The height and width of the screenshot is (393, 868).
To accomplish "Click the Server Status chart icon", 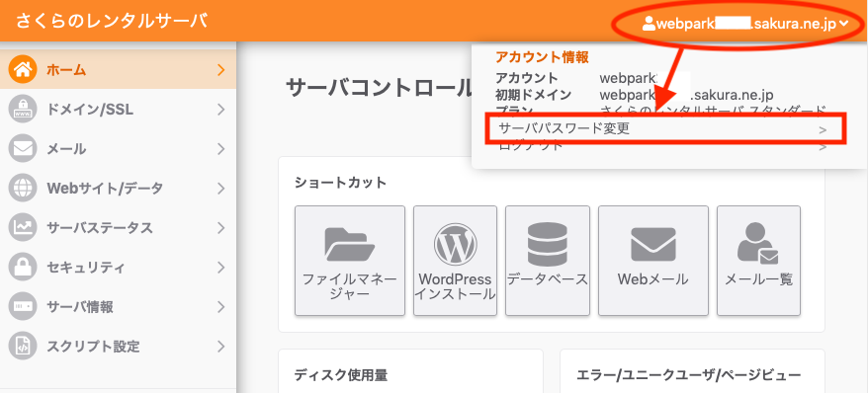I will [23, 228].
